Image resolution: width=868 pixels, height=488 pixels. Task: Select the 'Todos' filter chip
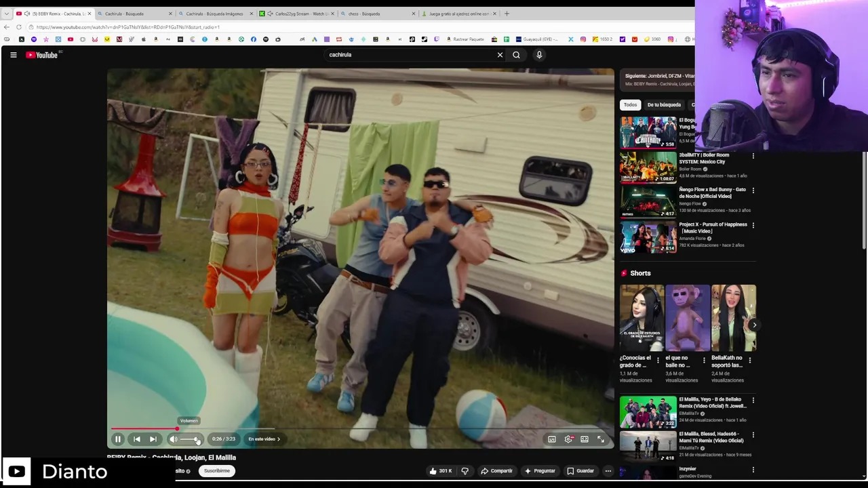[x=630, y=105]
